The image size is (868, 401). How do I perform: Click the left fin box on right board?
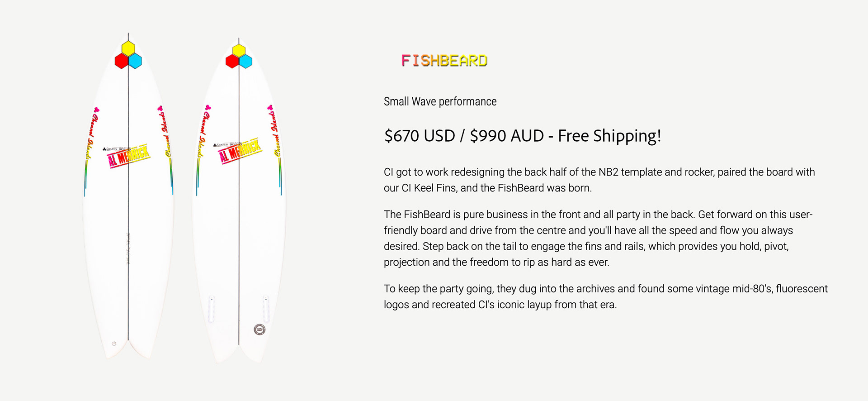click(211, 309)
